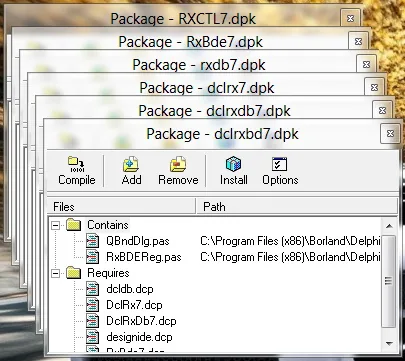Select the RxBDEReg.pas file icon

point(93,257)
